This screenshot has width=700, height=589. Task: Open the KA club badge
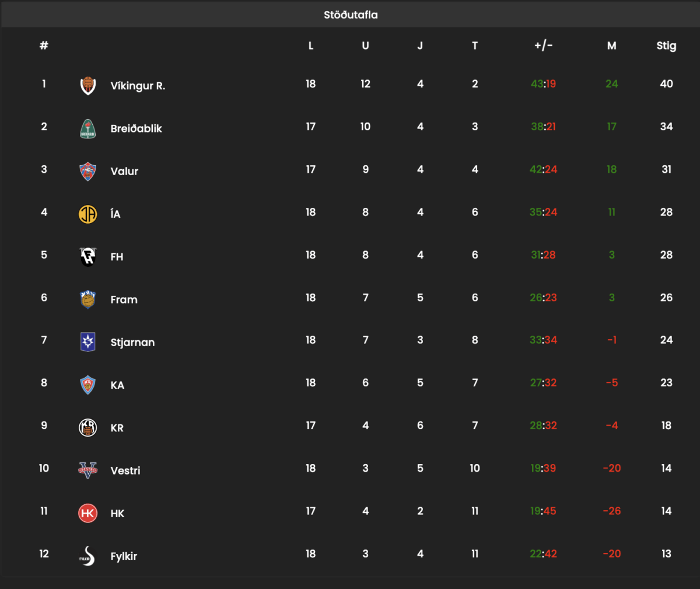[87, 385]
